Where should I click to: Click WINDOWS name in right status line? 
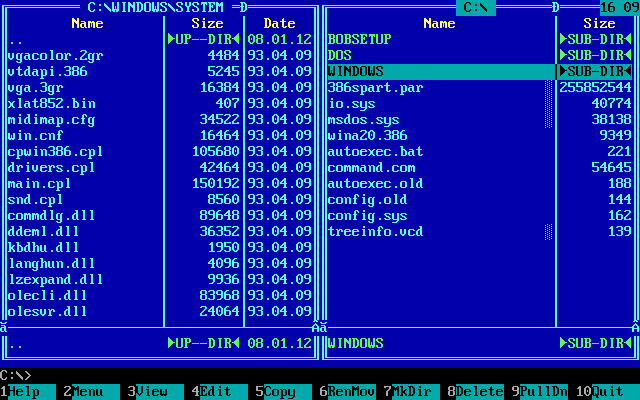(x=356, y=343)
